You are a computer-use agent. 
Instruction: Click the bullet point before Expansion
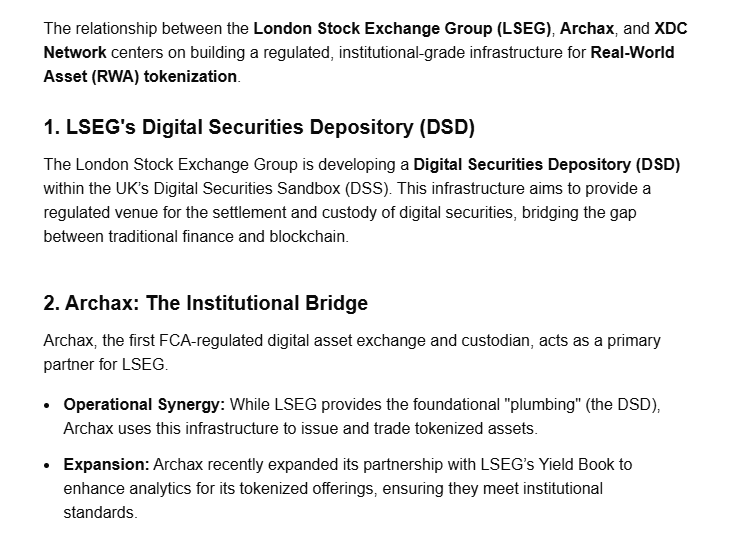(47, 466)
